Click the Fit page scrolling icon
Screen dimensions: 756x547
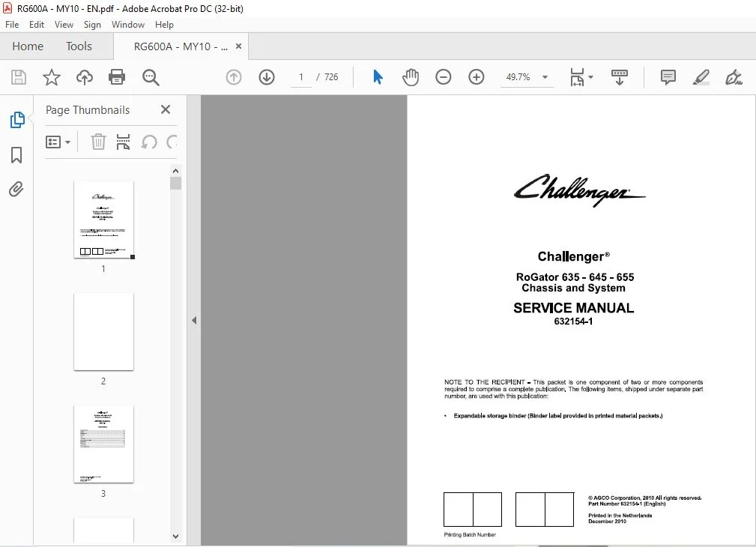point(577,77)
